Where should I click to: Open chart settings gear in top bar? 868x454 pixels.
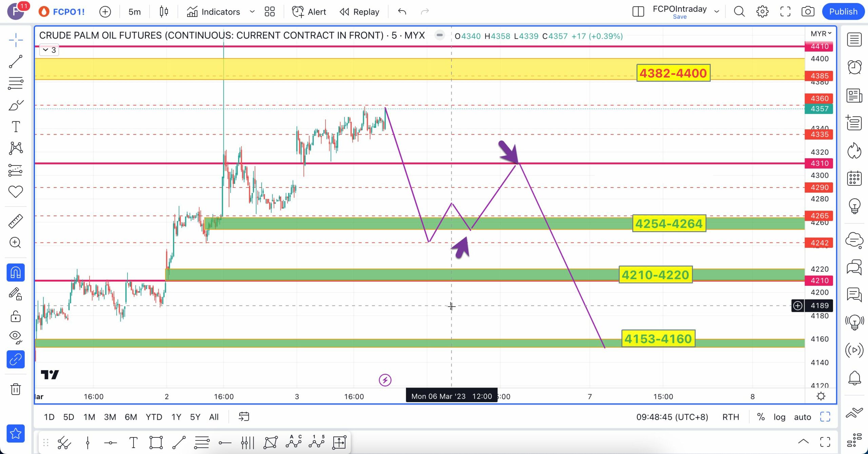pos(762,12)
